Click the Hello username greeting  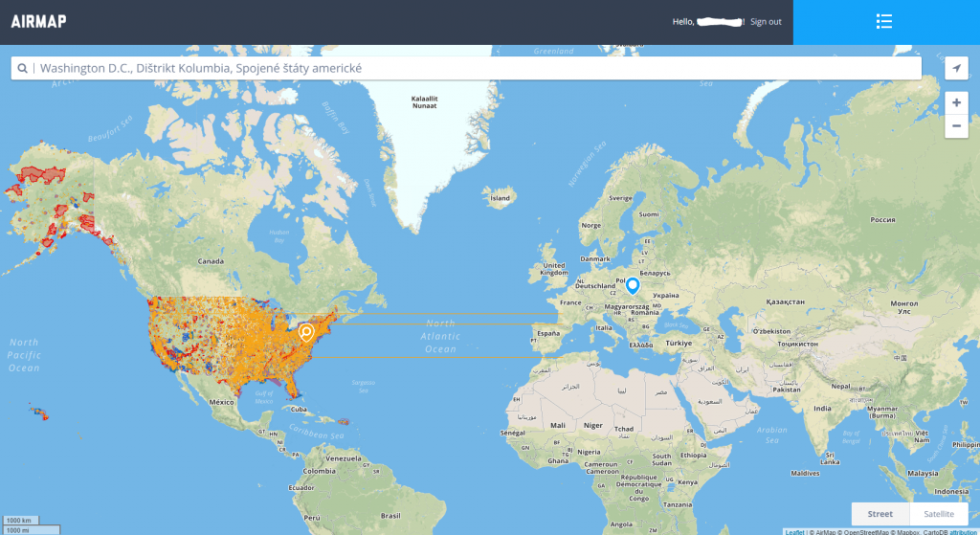pos(708,22)
